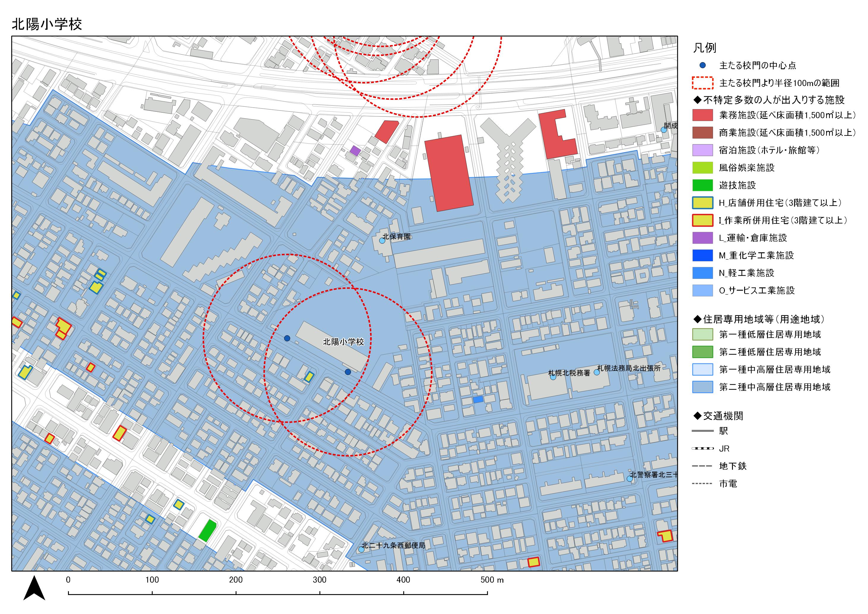Click the 北陽小学校 map title

[47, 24]
